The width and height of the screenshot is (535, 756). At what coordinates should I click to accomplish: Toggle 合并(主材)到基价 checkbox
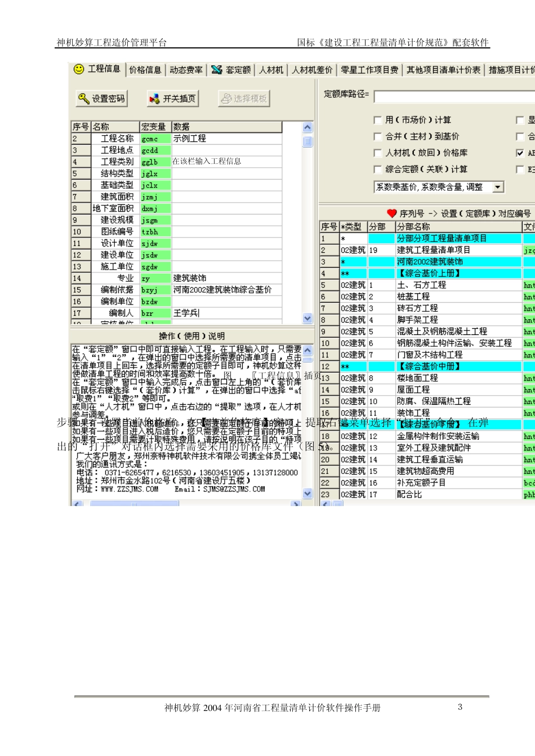pos(377,136)
